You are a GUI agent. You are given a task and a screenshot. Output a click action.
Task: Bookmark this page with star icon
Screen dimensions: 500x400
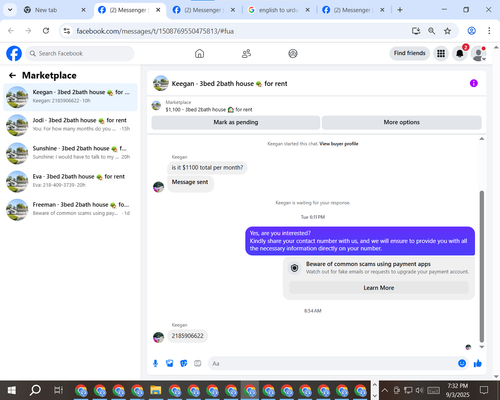coord(447,31)
